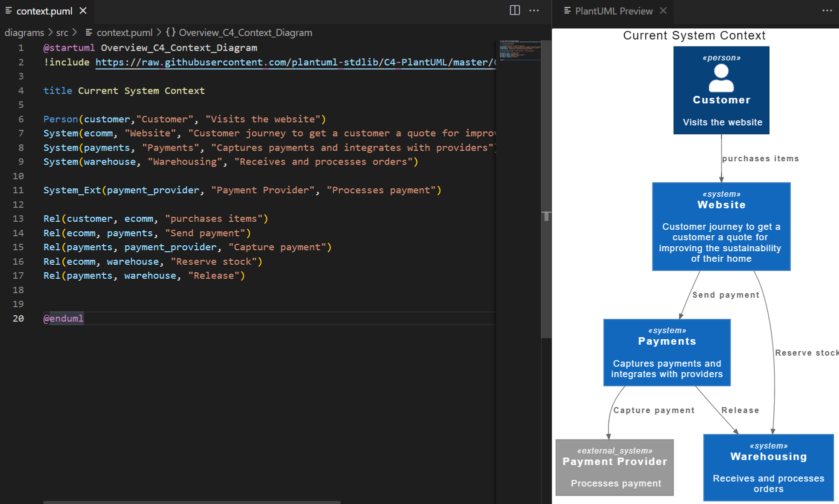Click "Capture payment" string on line 15
The image size is (839, 504).
coord(277,247)
